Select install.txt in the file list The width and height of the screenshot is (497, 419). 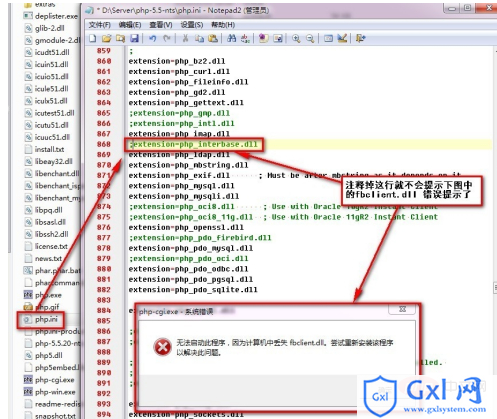(49, 149)
